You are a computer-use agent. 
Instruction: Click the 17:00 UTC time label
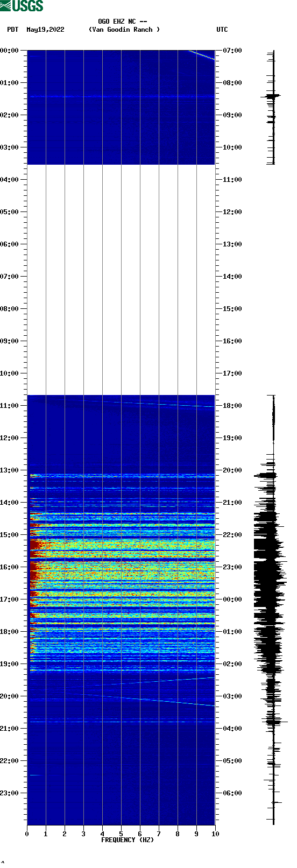pos(232,373)
